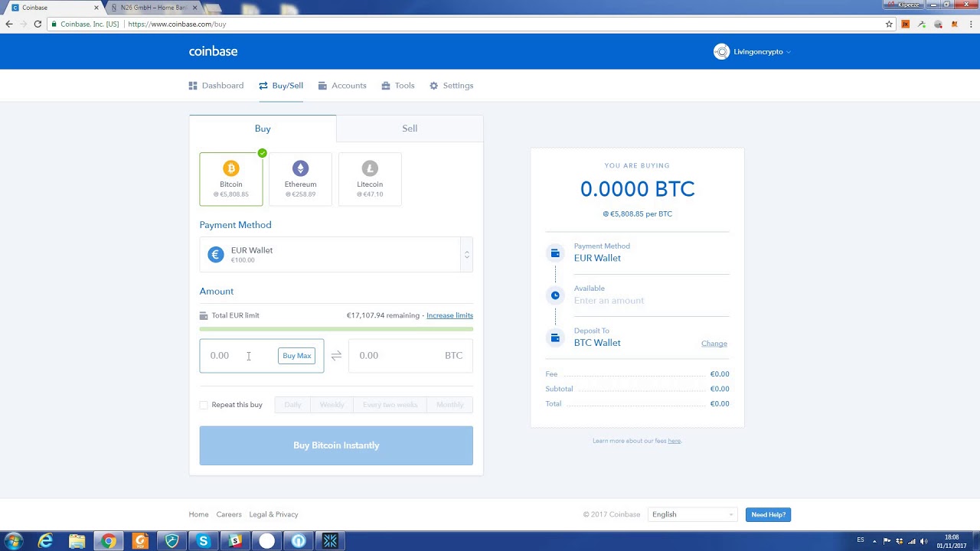Select the Monthly repeat option
The image size is (980, 551).
tap(450, 405)
